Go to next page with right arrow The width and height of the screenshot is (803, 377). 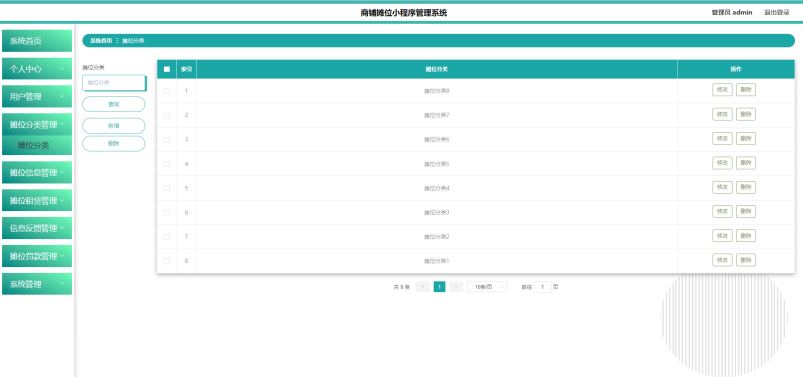point(456,287)
